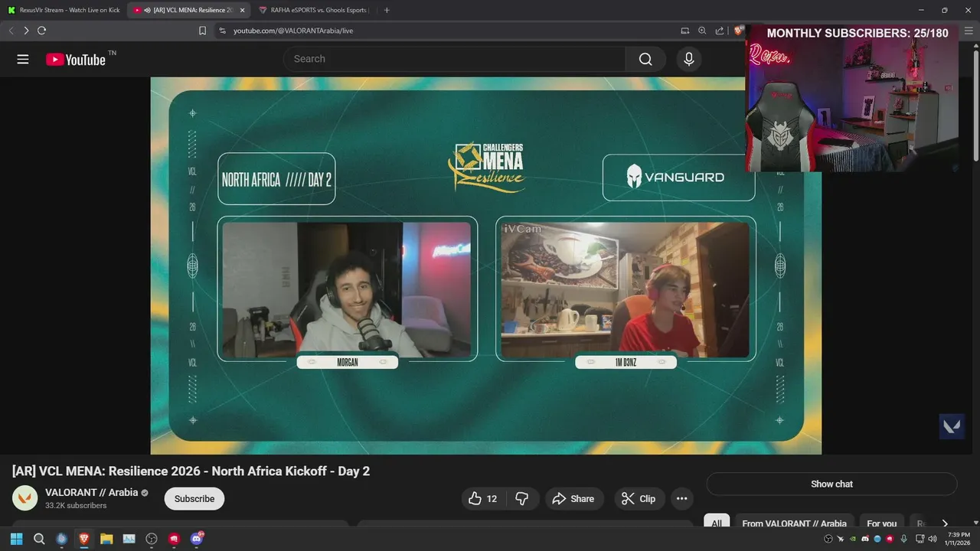Screen dimensions: 980x551
Task: Create a Clip of the stream
Action: tap(639, 499)
